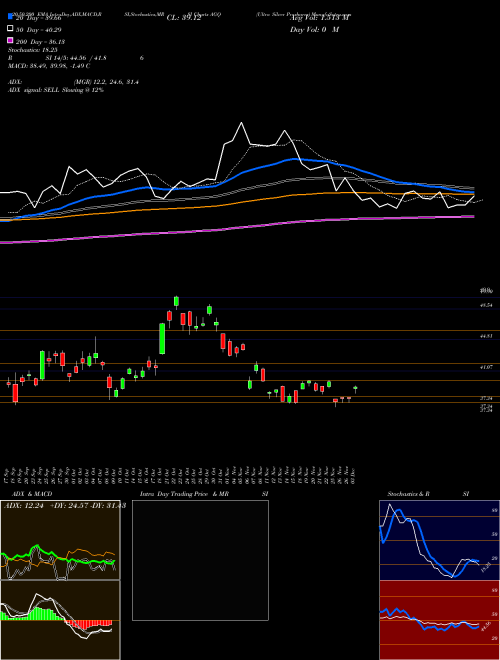Viewport: 500px width, 660px height.
Task: Open the MACD histogram chart panel
Action: click(60, 620)
